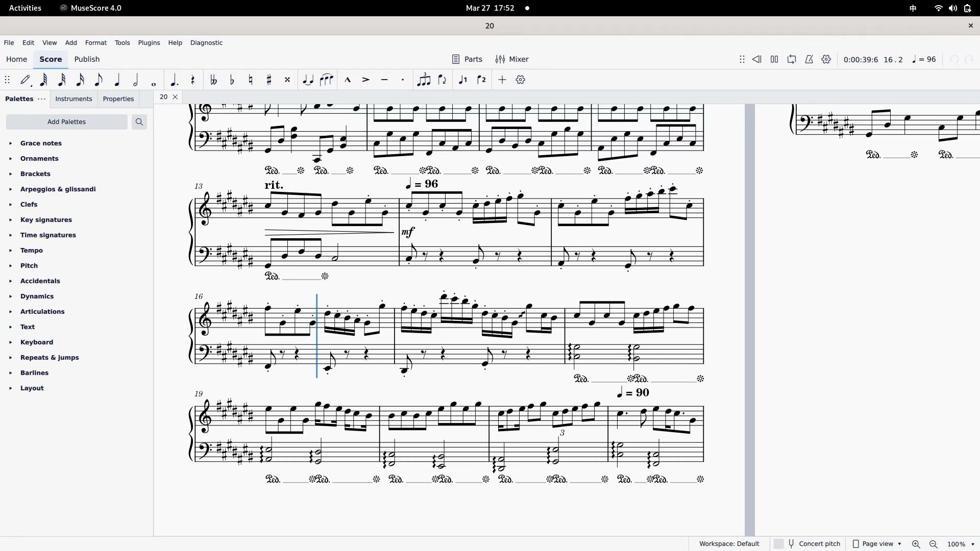Image resolution: width=980 pixels, height=551 pixels.
Task: Toggle the metronome
Action: tap(809, 59)
